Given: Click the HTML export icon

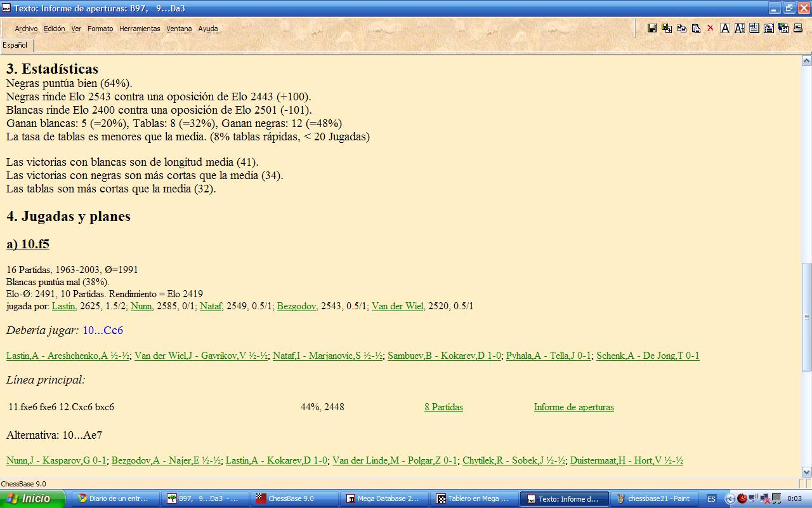Looking at the screenshot, I should [x=783, y=28].
